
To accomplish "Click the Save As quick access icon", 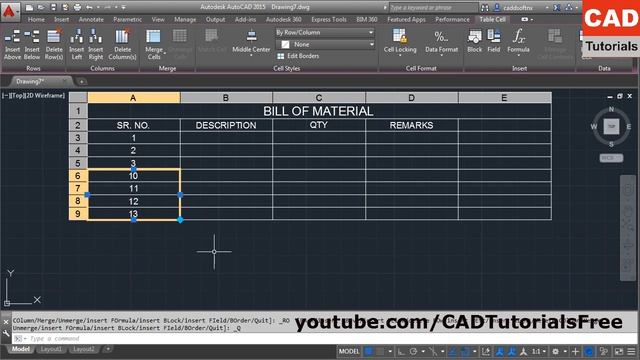I will 65,7.
